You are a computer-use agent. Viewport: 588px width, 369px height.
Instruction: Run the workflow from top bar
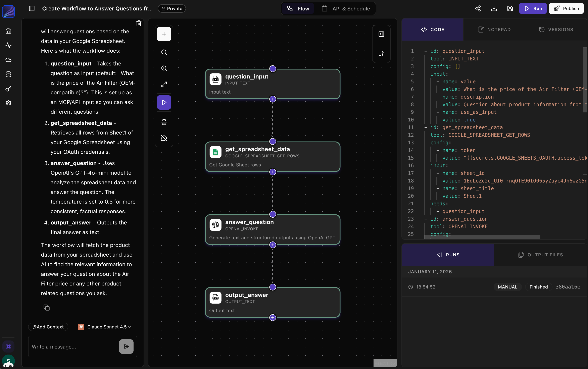click(x=533, y=9)
